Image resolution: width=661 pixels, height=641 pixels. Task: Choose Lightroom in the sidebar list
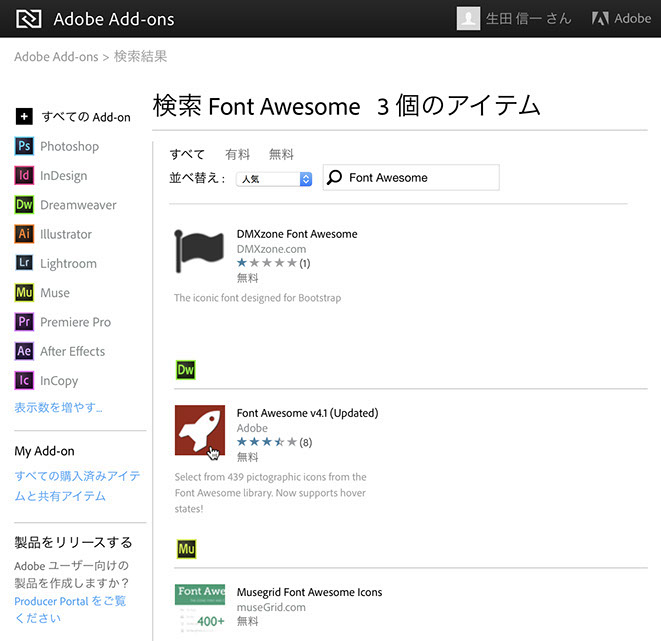[x=68, y=263]
